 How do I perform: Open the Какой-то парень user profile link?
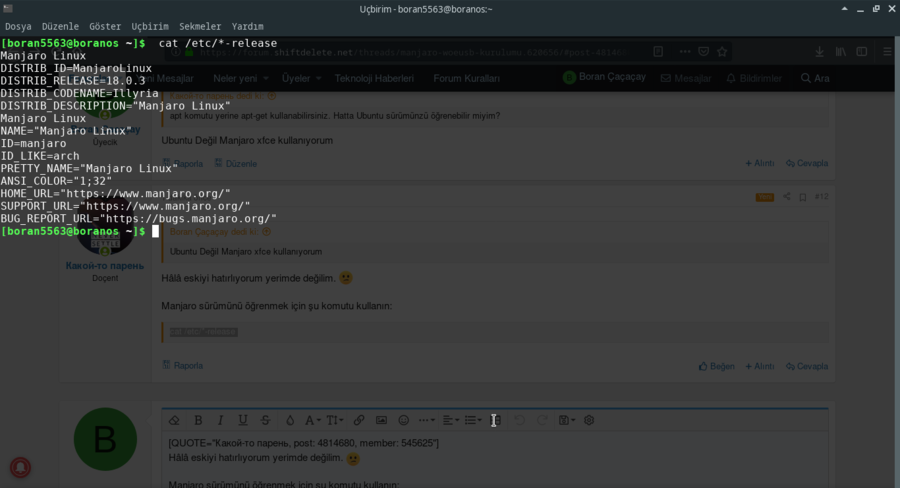coord(104,266)
